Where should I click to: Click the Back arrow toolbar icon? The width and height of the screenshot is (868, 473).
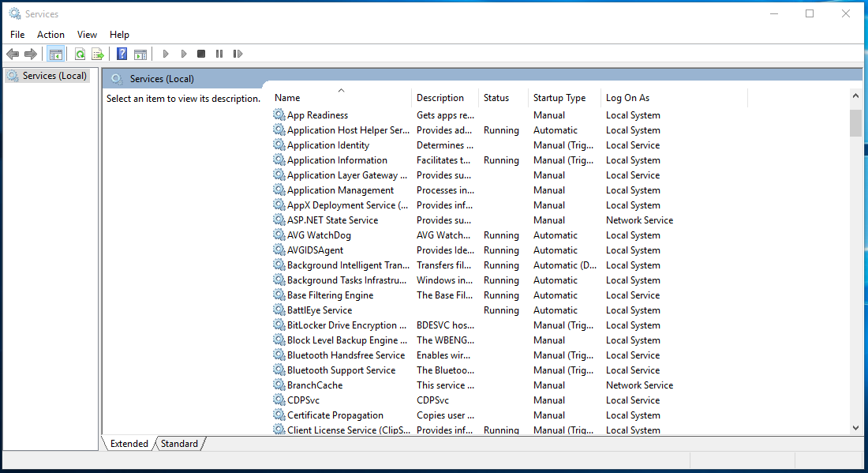click(x=12, y=54)
